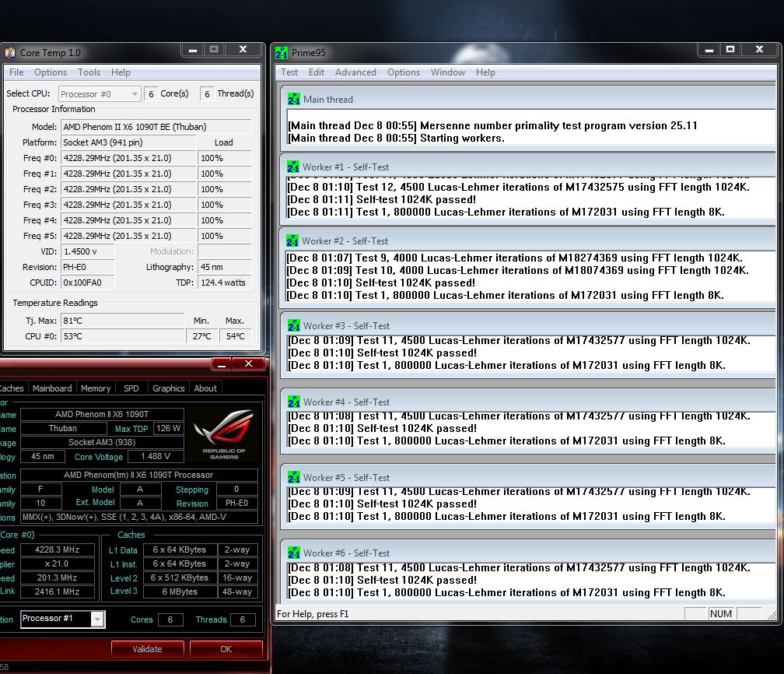This screenshot has height=674, width=784.
Task: Open Prime95 Options menu
Action: (404, 72)
